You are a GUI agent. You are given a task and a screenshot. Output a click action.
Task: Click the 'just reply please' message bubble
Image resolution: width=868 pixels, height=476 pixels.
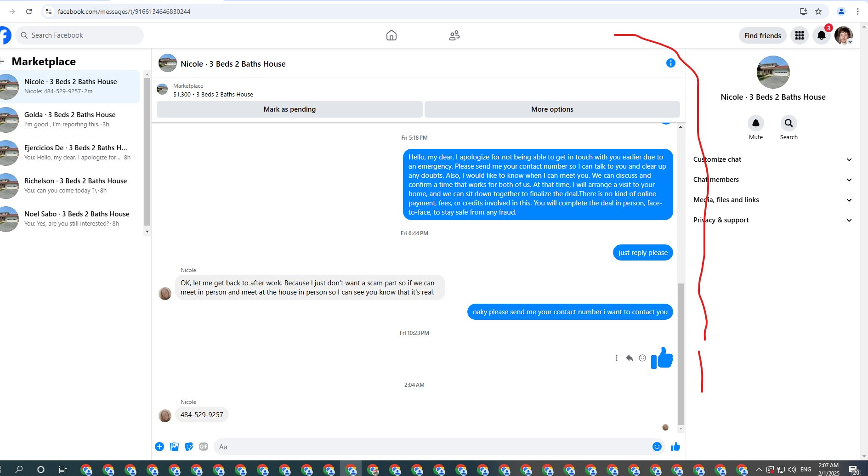[x=643, y=253]
